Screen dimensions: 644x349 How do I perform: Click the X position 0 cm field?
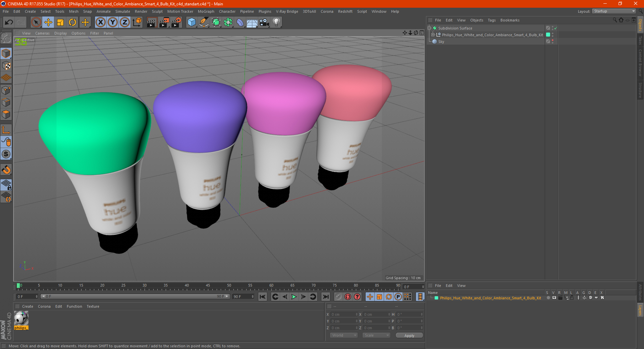click(343, 314)
